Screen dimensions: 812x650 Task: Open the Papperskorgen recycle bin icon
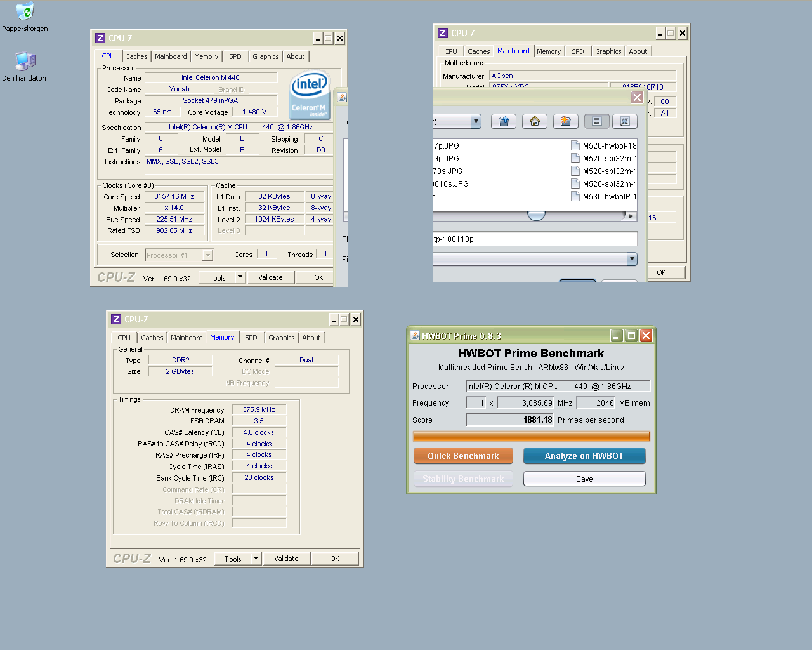click(x=25, y=11)
